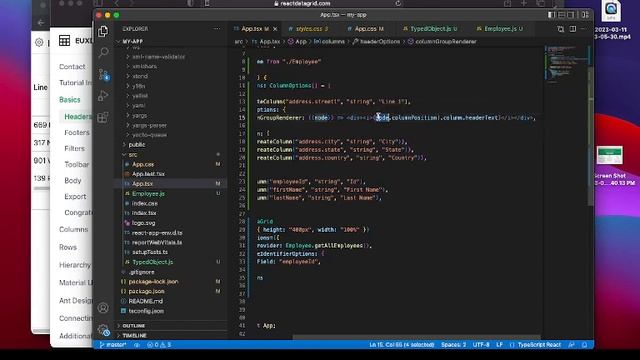Expand the public folder
Image resolution: width=640 pixels, height=360 pixels.
click(137, 144)
